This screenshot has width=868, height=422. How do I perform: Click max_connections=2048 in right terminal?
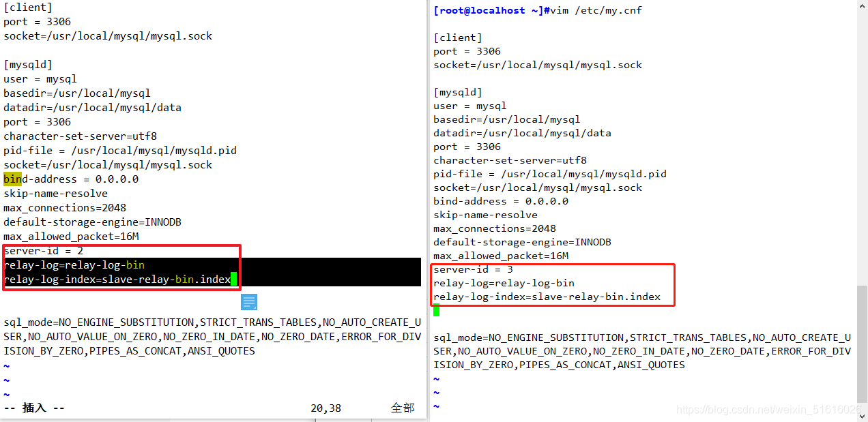click(495, 228)
